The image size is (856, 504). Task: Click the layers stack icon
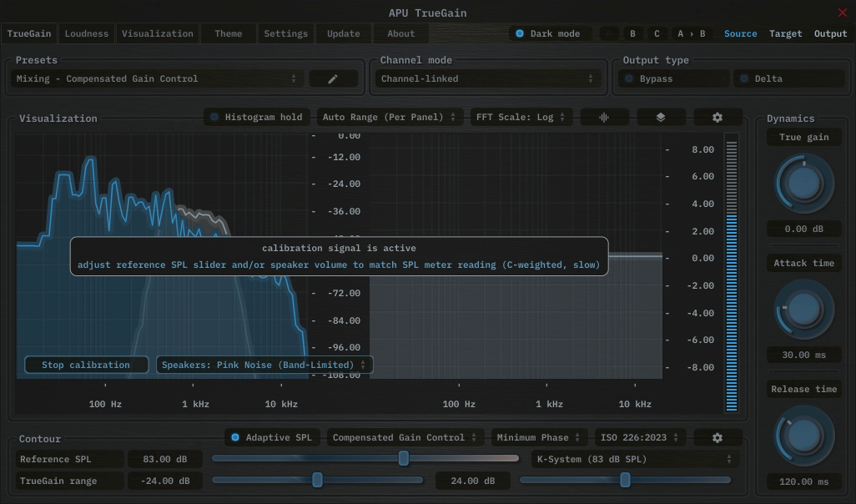click(661, 118)
